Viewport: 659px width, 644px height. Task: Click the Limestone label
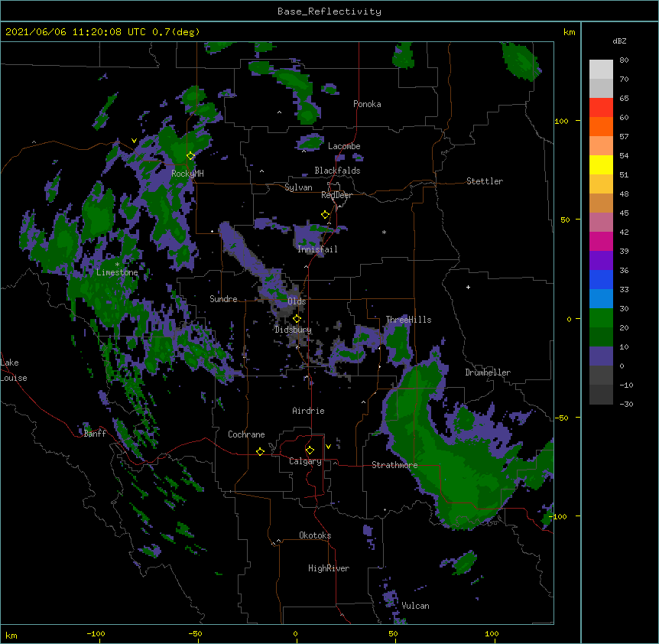(117, 272)
